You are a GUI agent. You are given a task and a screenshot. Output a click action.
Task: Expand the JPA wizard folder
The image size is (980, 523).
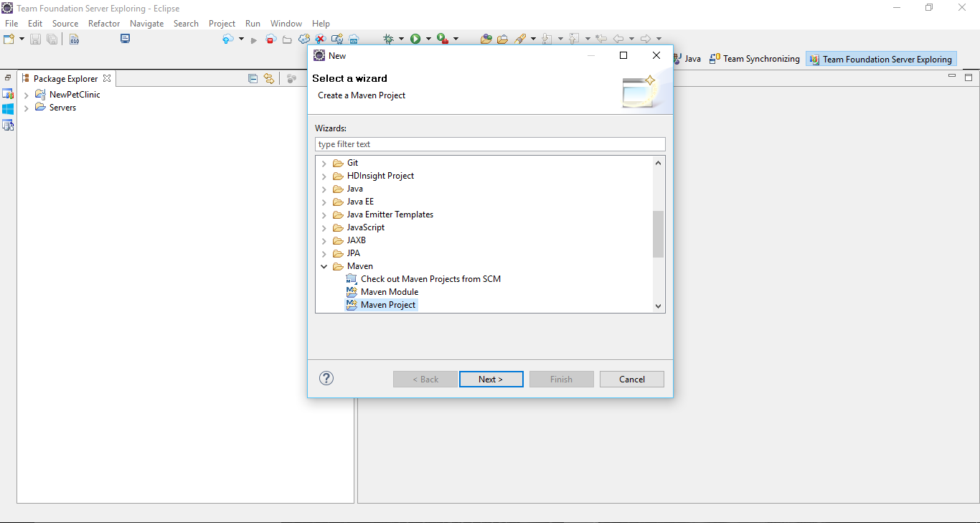(324, 253)
